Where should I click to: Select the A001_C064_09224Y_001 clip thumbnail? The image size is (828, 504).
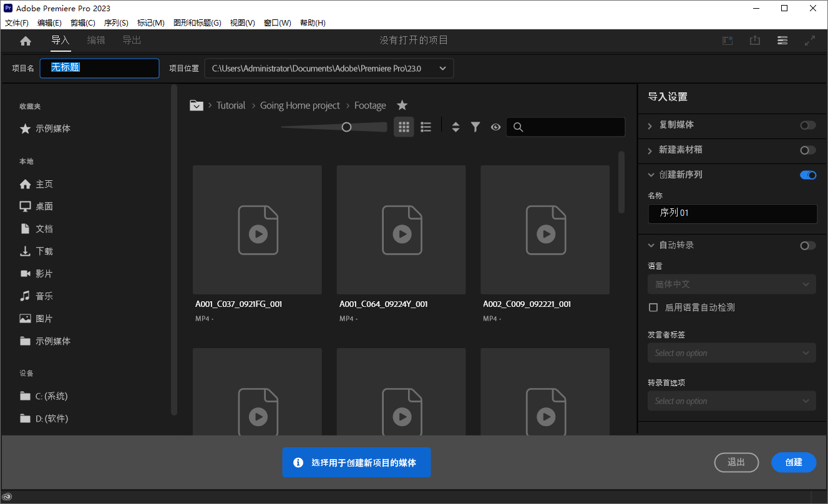click(x=401, y=230)
